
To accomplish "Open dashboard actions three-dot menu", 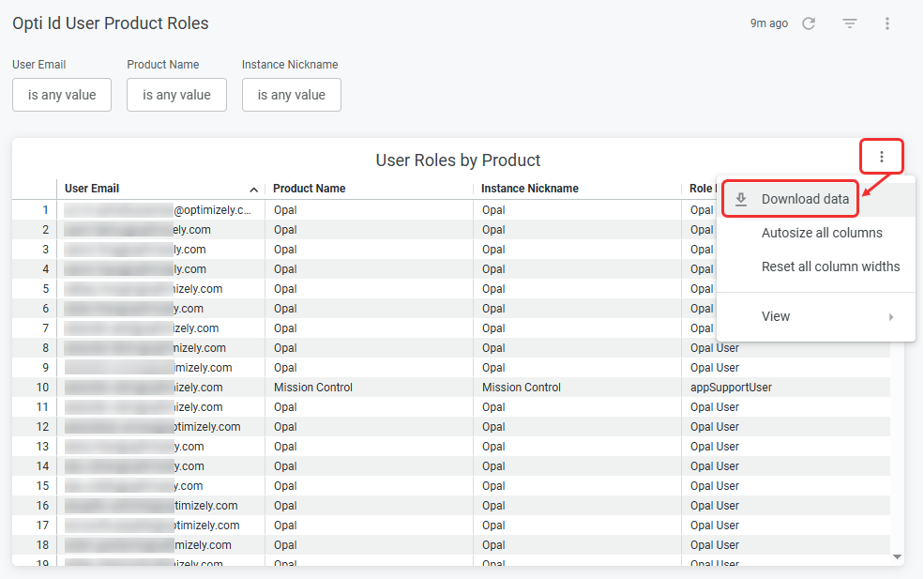I will pos(886,23).
